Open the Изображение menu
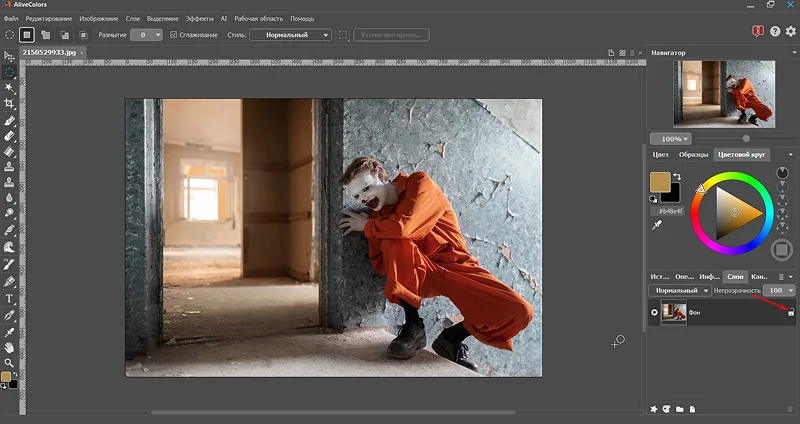This screenshot has width=800, height=424. coord(99,18)
